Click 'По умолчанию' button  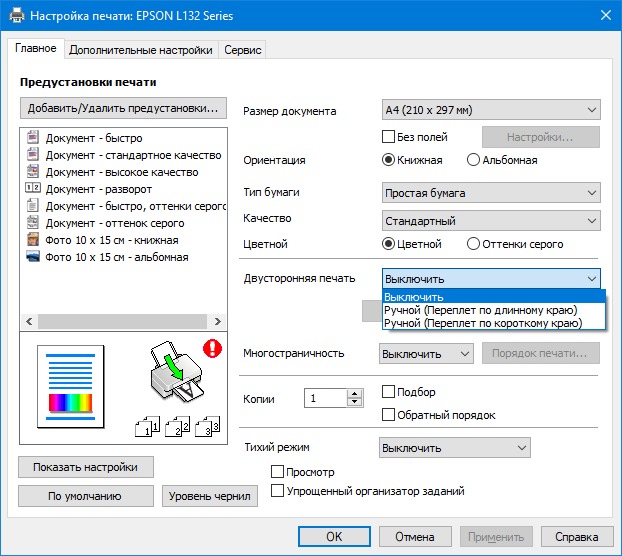[x=86, y=496]
